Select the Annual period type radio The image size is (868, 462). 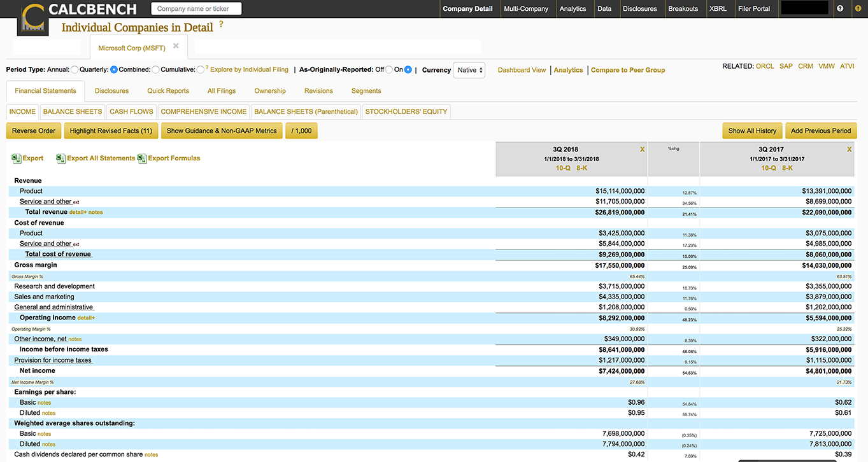point(75,70)
